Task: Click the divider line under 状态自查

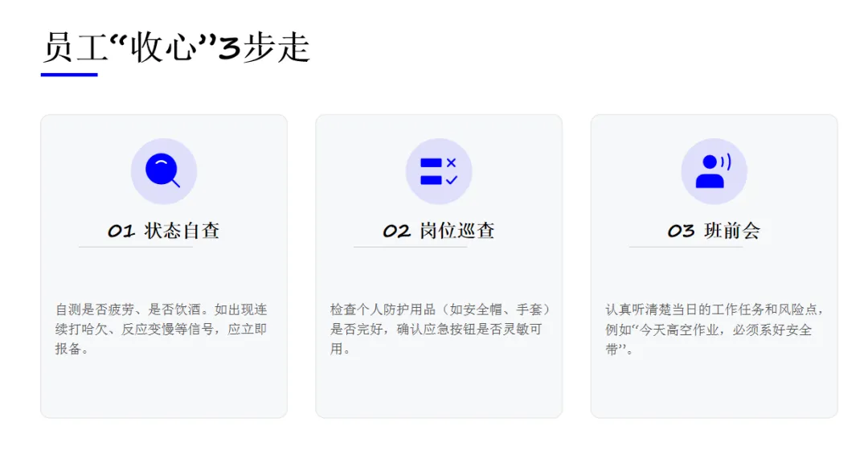Action: 136,247
